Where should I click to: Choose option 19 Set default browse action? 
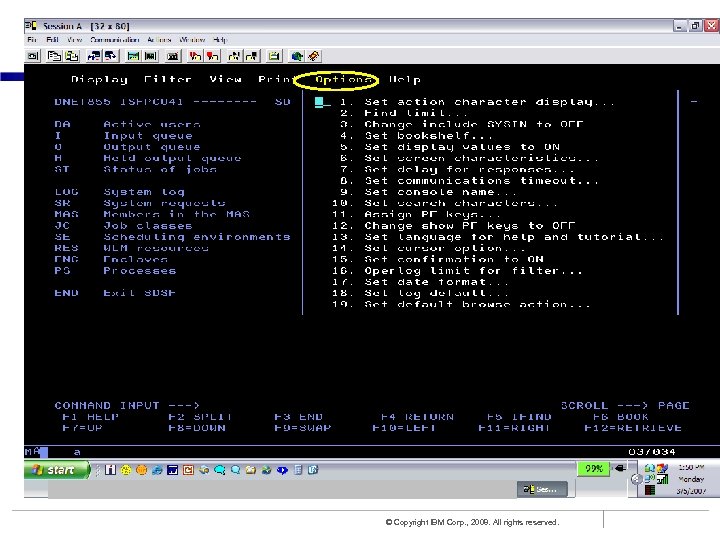click(x=461, y=304)
